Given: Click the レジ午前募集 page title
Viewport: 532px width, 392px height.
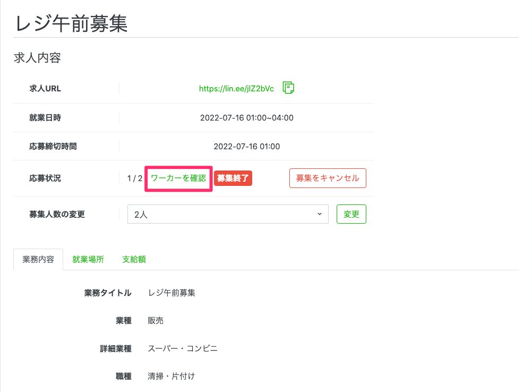Looking at the screenshot, I should click(x=71, y=23).
